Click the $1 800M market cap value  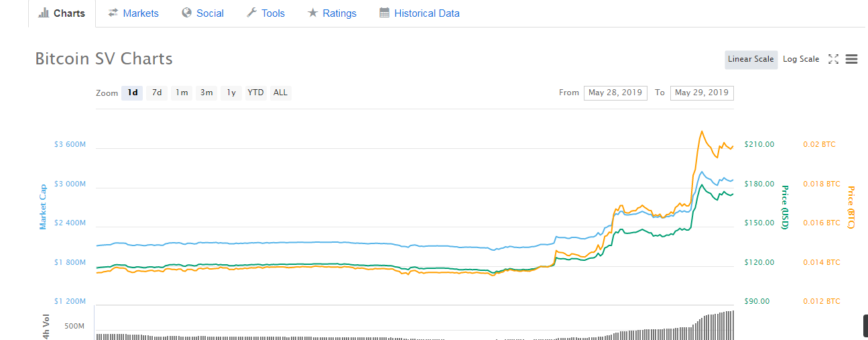(70, 262)
